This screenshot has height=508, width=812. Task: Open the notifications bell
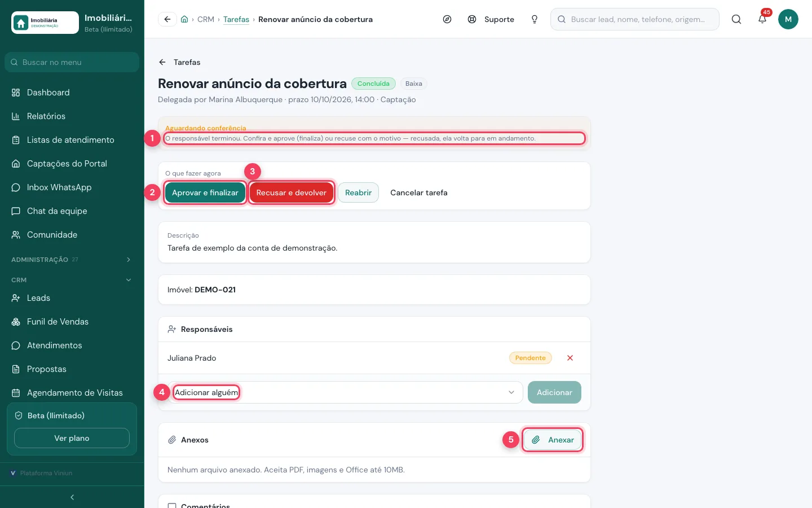(x=762, y=19)
